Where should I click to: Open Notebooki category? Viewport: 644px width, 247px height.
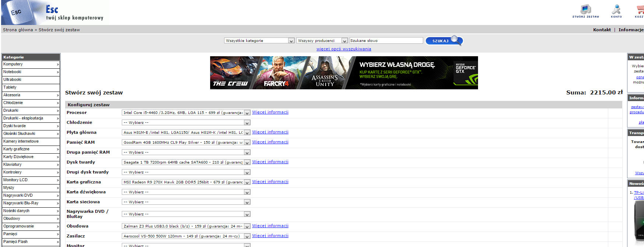(x=31, y=72)
